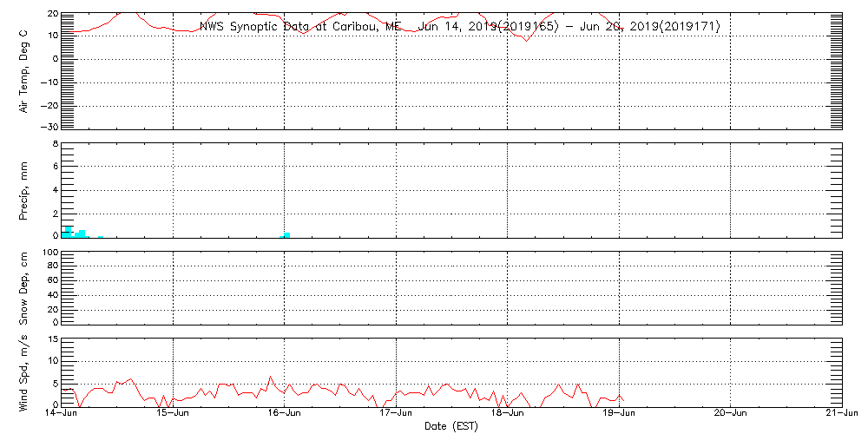Select the 15-Jun date label
The image size is (868, 434).
point(174,414)
